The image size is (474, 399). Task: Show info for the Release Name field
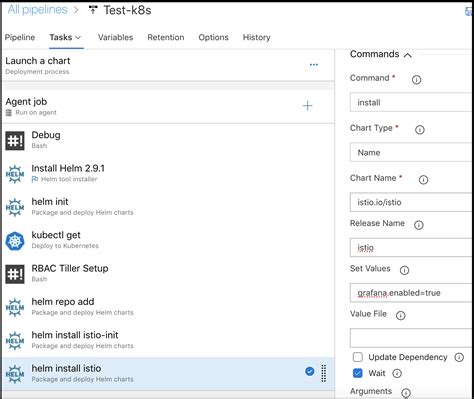coord(419,225)
